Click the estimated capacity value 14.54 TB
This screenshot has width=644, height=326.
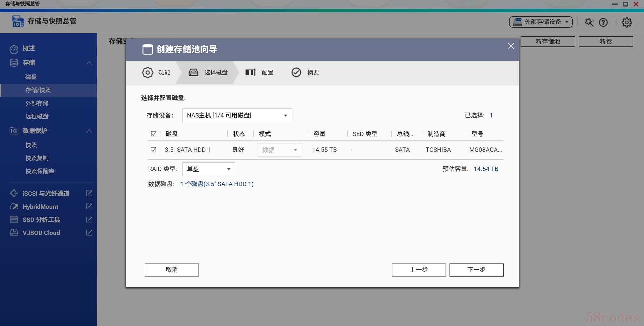(486, 169)
